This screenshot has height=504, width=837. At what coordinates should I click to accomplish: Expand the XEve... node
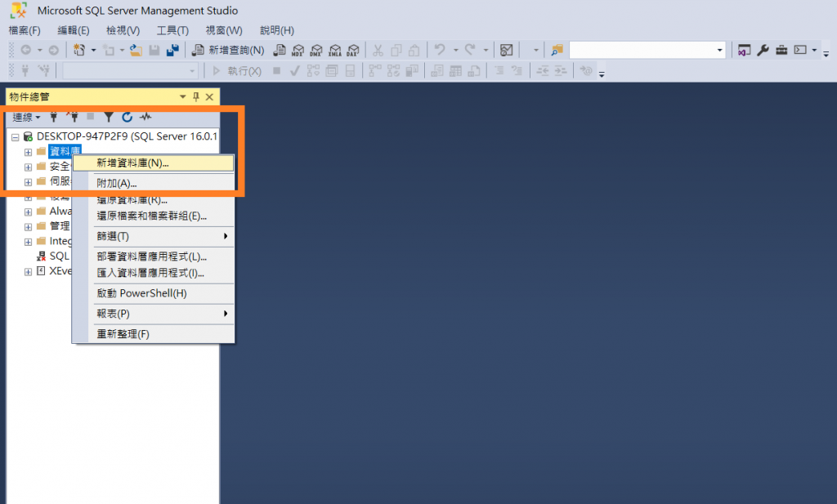point(29,271)
